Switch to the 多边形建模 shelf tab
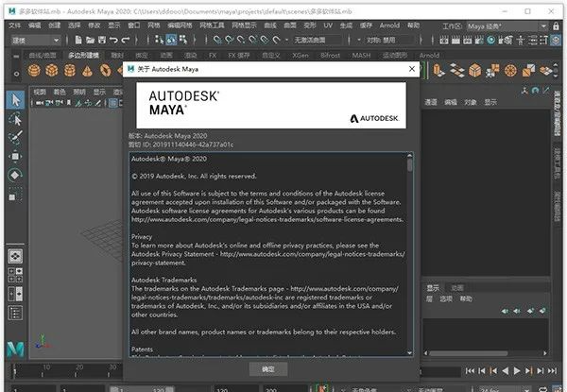Screen dimensions: 567x392 click(83, 56)
